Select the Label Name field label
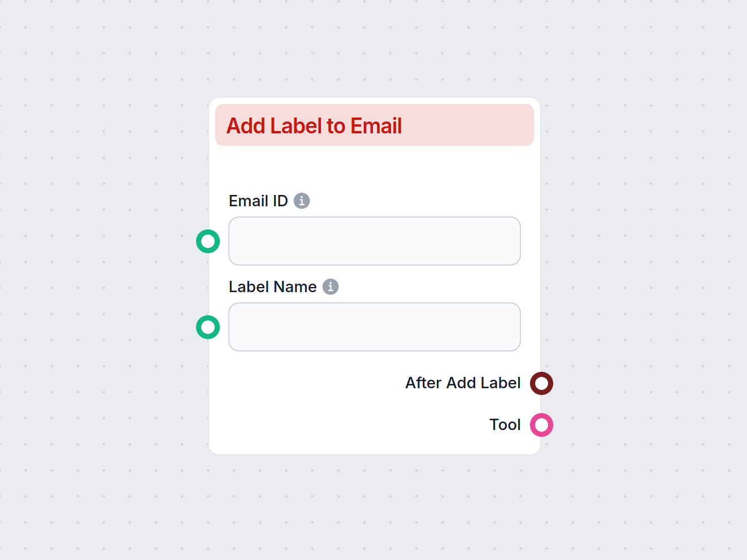This screenshot has height=560, width=747. (272, 286)
